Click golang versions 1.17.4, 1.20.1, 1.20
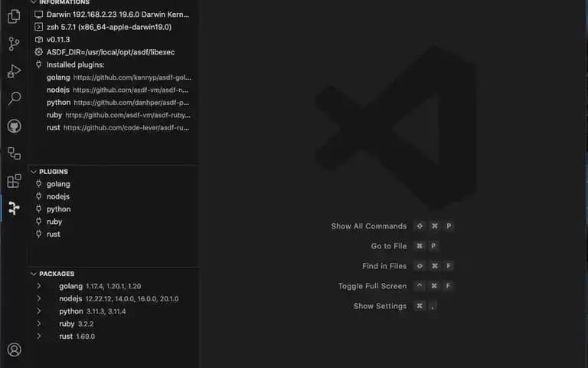This screenshot has width=588, height=368. 113,286
